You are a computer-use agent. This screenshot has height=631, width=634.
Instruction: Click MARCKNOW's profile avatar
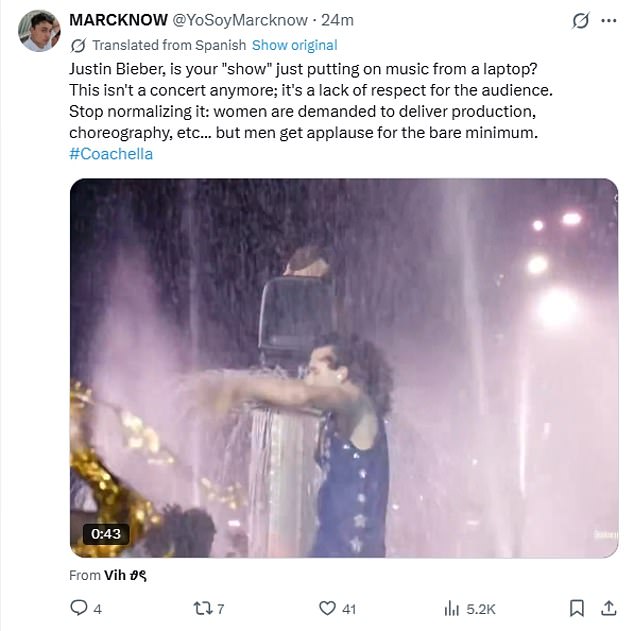39,31
